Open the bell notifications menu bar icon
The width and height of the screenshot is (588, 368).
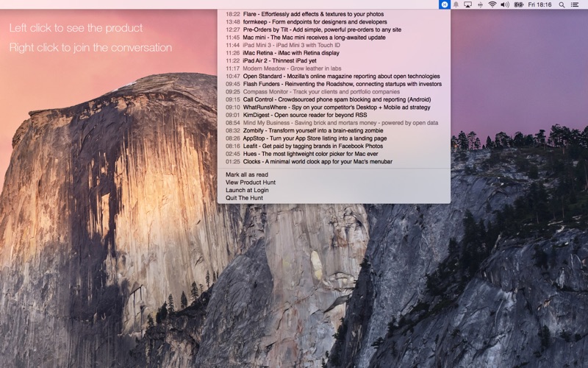(x=456, y=4)
